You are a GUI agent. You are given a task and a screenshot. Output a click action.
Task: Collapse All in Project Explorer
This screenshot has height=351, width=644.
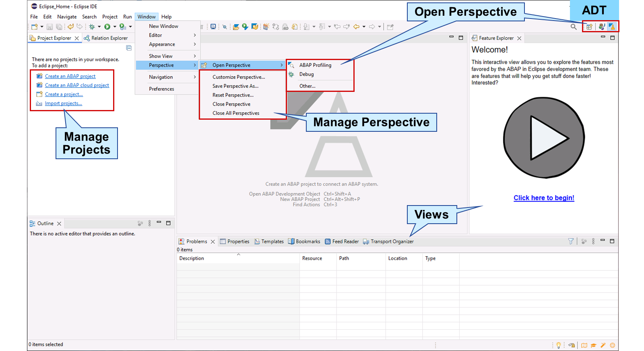pos(129,48)
